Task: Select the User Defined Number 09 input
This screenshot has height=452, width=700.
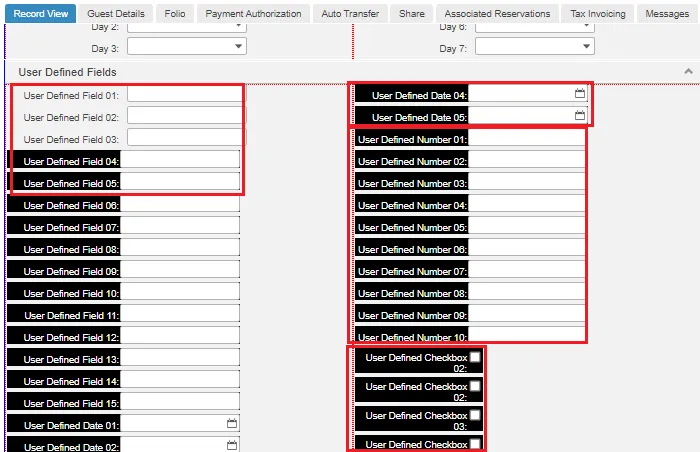Action: [527, 314]
